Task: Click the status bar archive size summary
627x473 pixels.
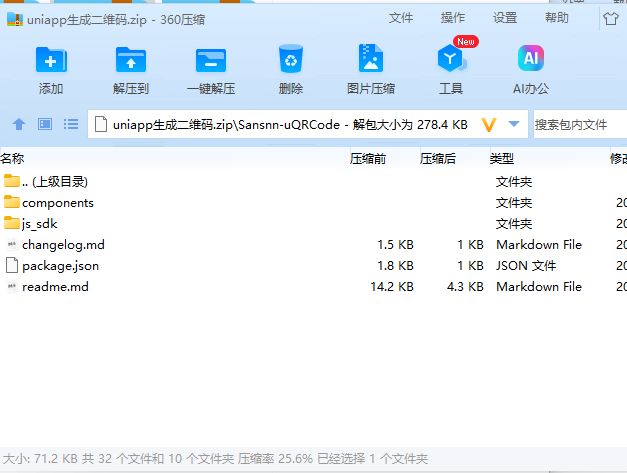Action: (x=215, y=459)
